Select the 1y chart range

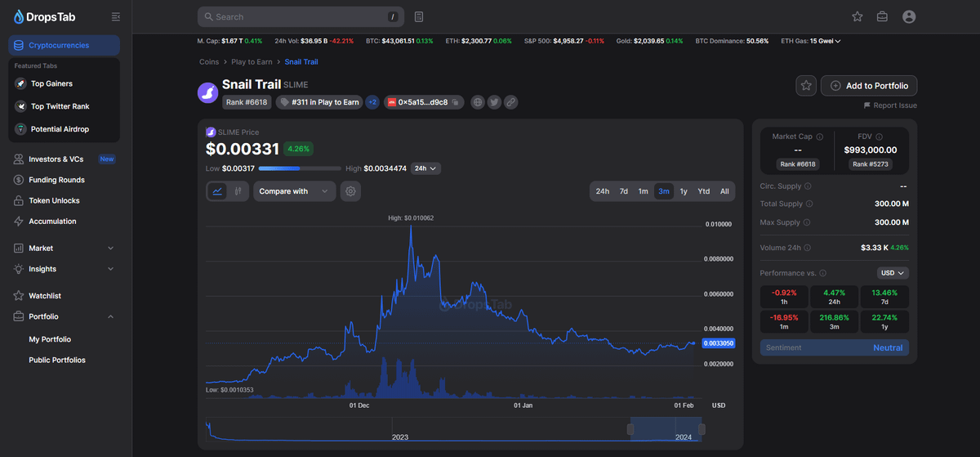point(684,191)
